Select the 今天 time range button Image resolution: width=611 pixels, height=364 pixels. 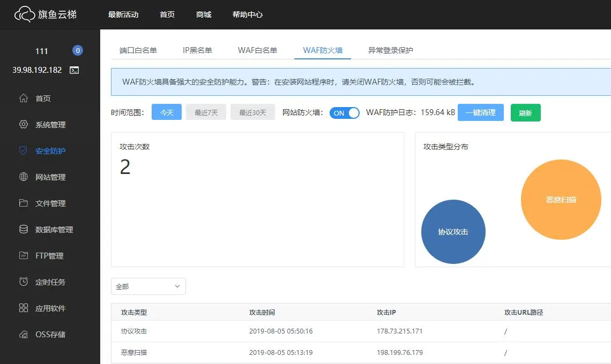click(166, 112)
